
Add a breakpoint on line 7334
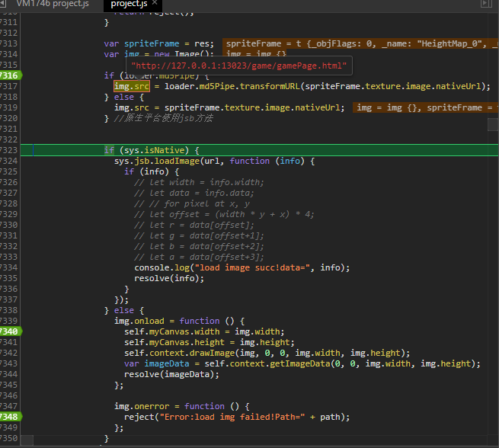pos(9,267)
